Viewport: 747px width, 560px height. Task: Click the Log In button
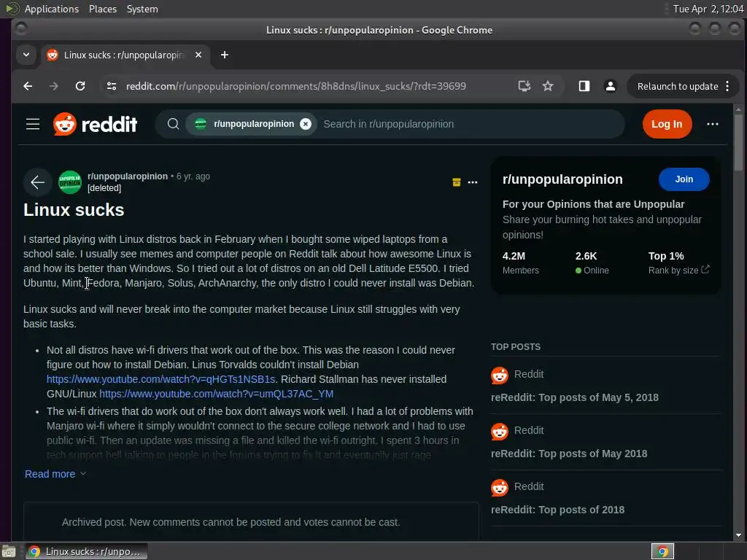click(667, 124)
